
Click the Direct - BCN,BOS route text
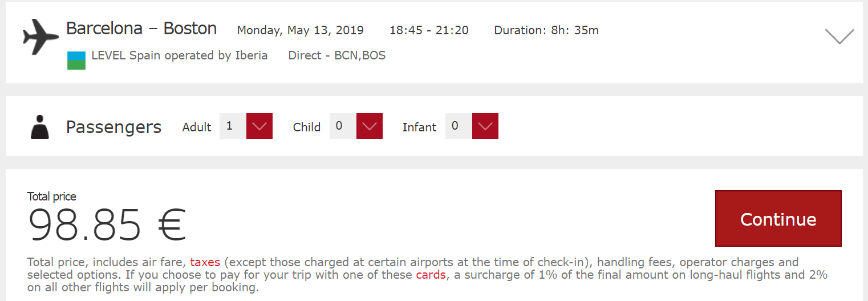pyautogui.click(x=336, y=56)
